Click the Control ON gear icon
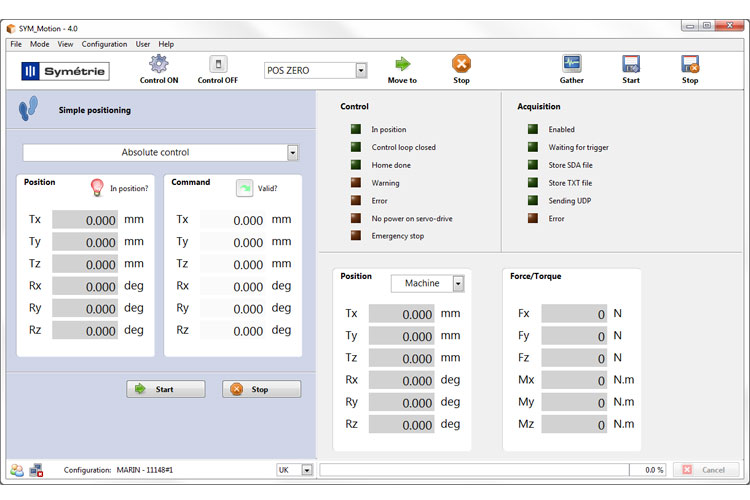 (x=159, y=64)
